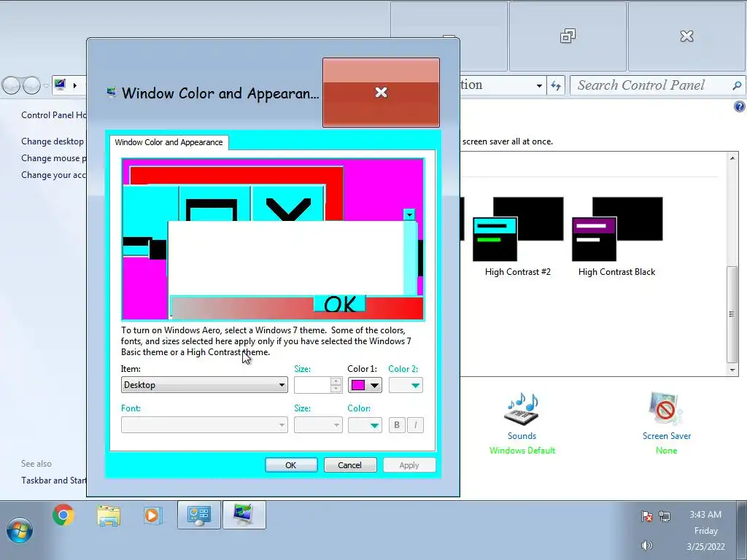
Task: Open volume speaker tray icon
Action: pos(646,545)
